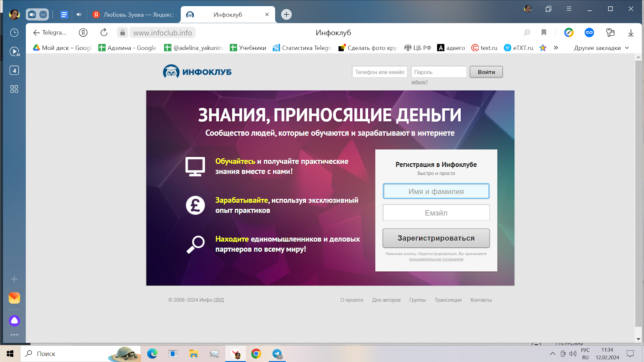Switch to the Любовь Зуева — Яндекс tab
This screenshot has width=644, height=362.
[x=134, y=14]
